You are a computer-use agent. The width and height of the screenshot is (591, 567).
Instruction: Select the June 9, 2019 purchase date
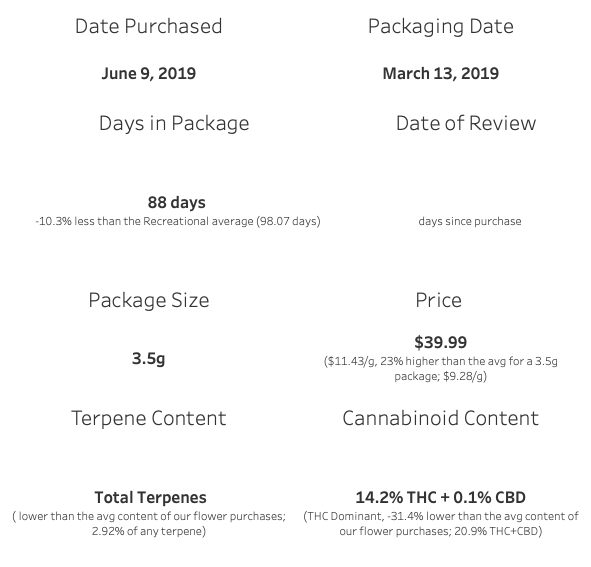(149, 74)
